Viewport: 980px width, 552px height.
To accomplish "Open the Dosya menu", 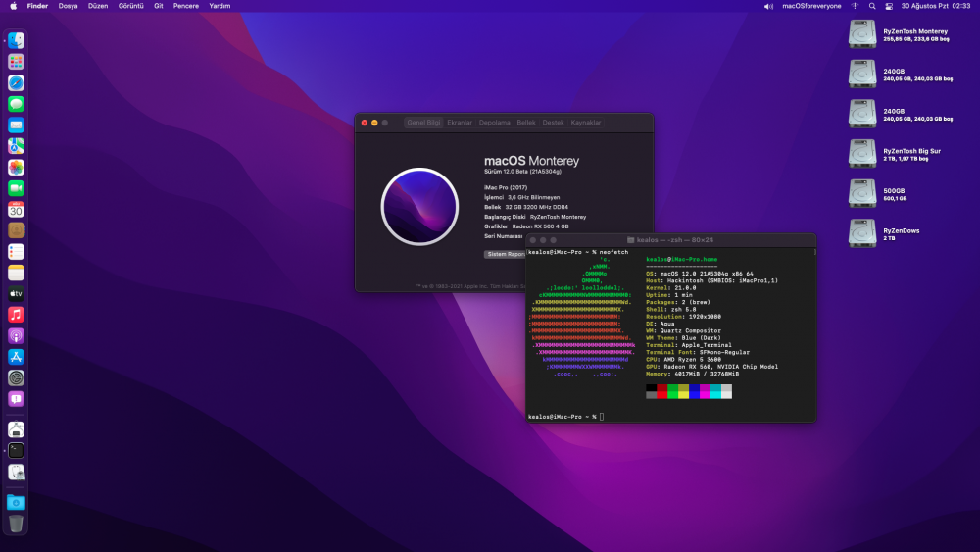I will 69,6.
